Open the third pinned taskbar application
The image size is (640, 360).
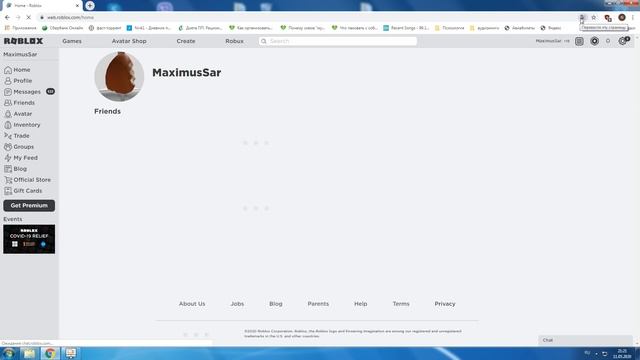tap(71, 353)
